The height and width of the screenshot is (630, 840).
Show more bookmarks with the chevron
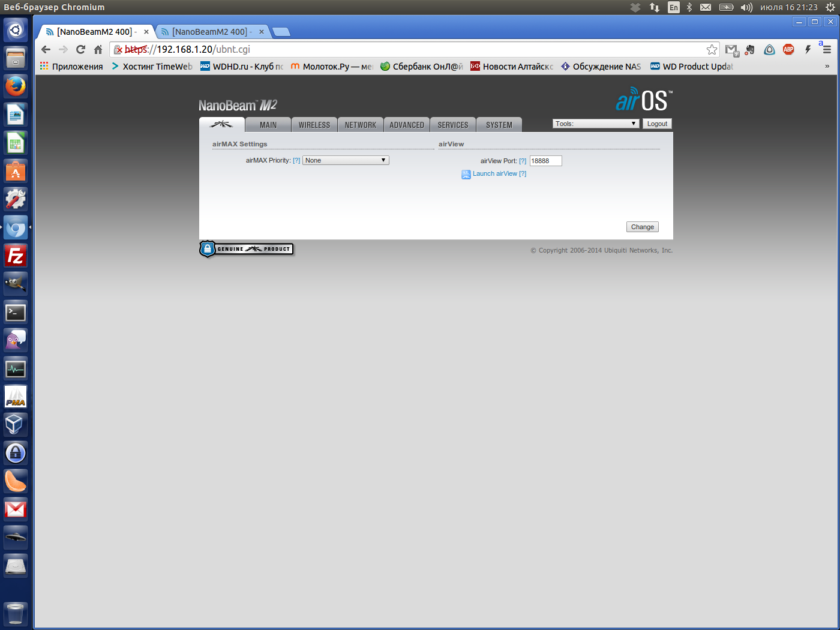pos(827,66)
